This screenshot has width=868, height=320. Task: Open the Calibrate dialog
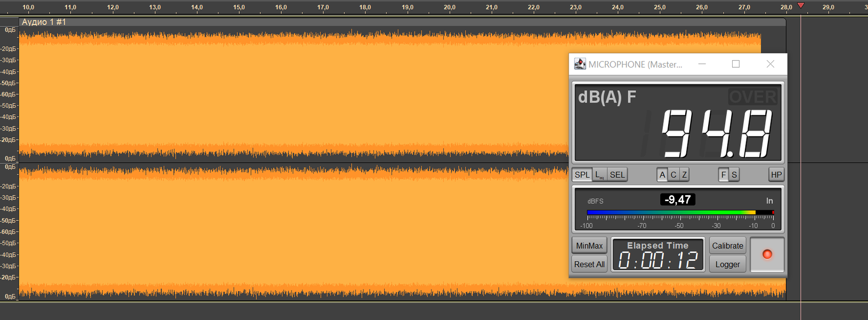tap(727, 245)
